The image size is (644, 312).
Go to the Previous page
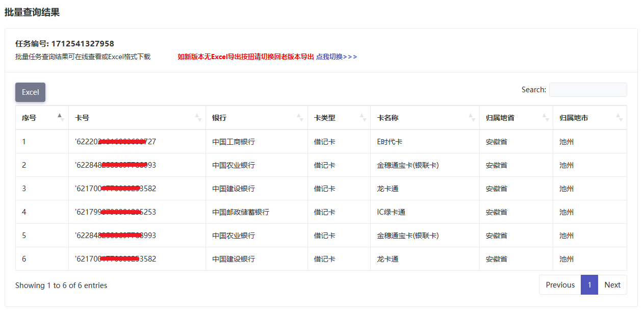[560, 285]
